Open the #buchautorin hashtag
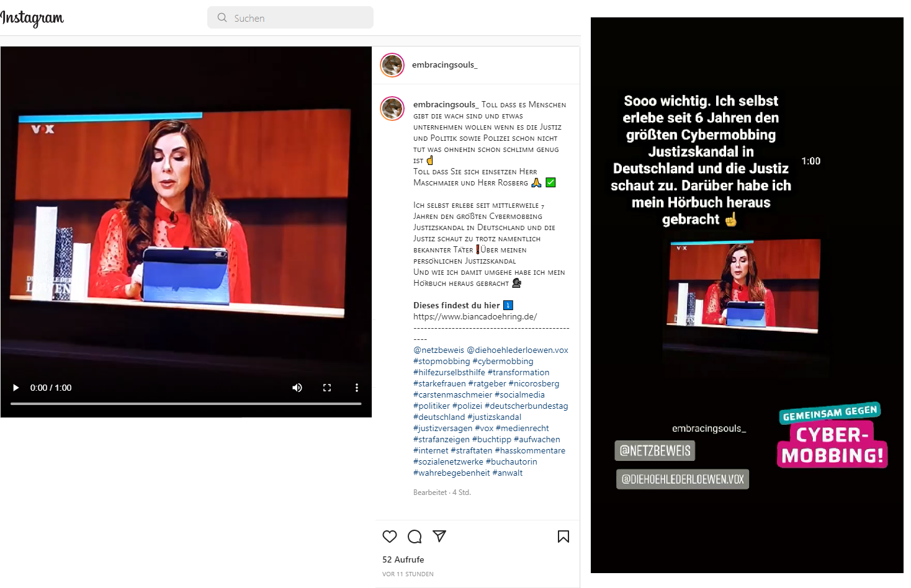The image size is (911, 588). 511,461
